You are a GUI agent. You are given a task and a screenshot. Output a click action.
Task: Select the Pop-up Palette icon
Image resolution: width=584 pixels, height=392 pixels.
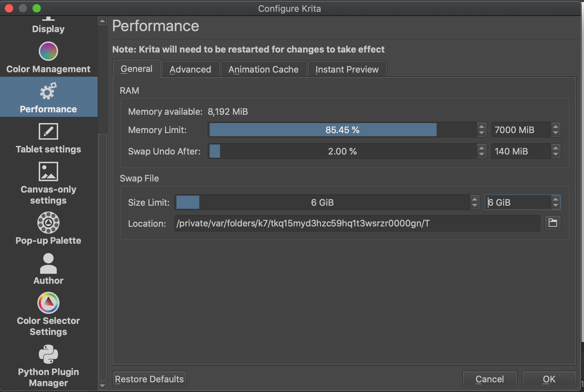[x=48, y=222]
